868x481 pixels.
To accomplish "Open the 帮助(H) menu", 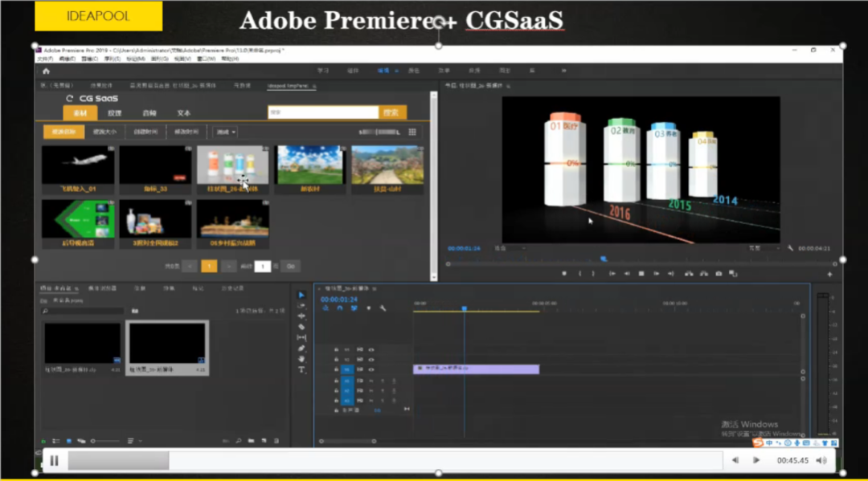I will [231, 59].
